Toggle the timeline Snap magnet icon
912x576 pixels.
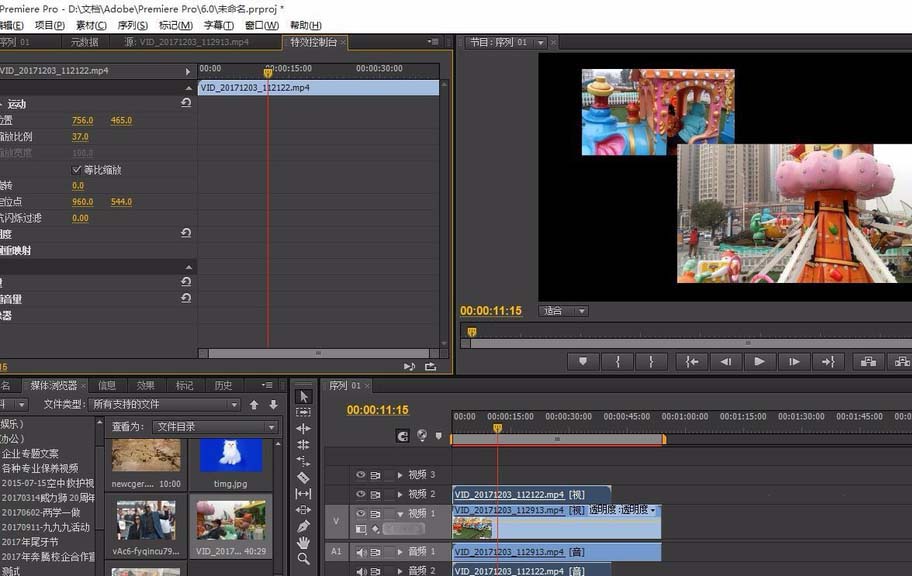pos(403,436)
